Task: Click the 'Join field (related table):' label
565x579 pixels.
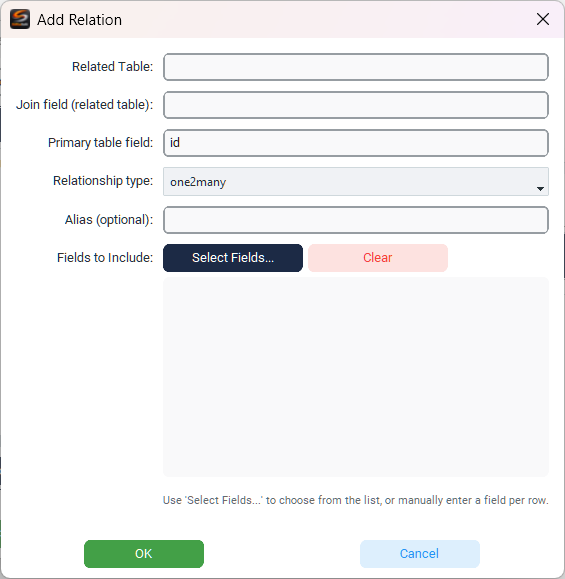Action: [x=84, y=105]
